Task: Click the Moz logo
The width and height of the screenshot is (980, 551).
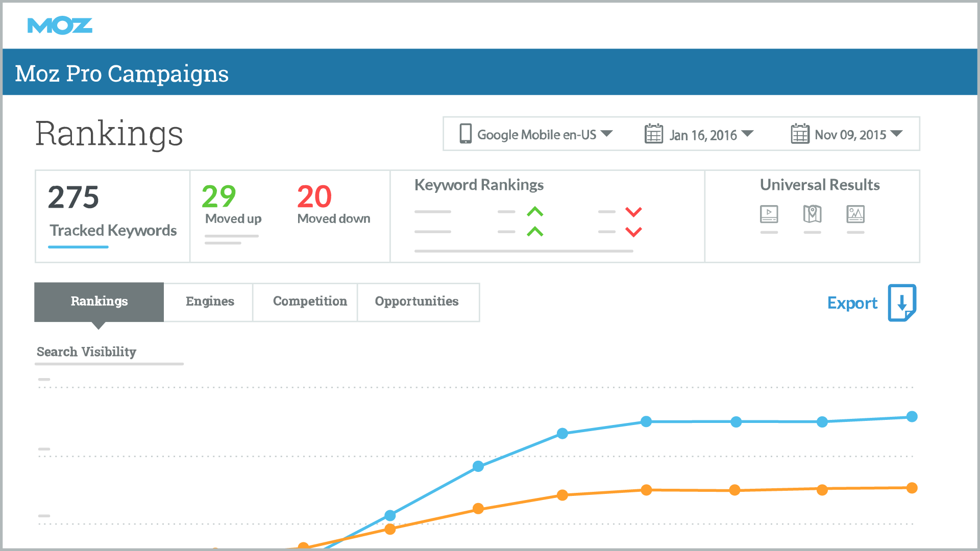Action: (x=60, y=26)
